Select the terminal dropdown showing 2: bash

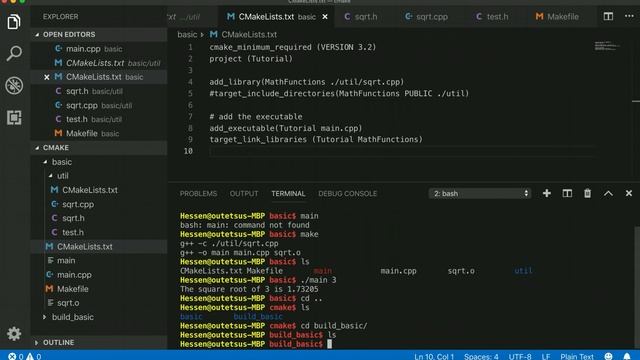point(480,193)
